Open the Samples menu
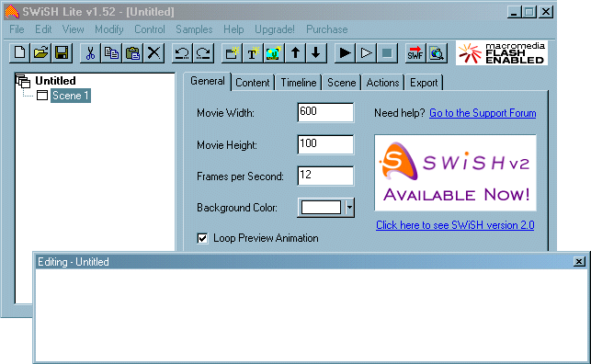591x364 pixels. (194, 29)
